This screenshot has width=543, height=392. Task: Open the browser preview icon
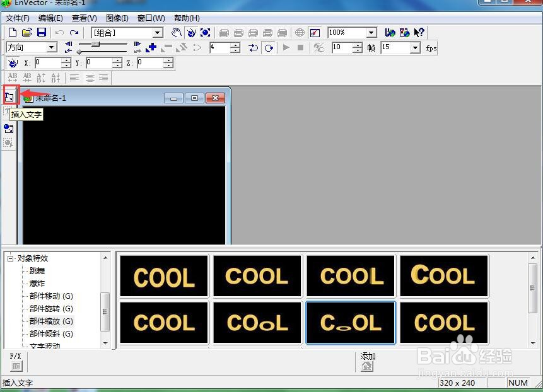(x=390, y=33)
